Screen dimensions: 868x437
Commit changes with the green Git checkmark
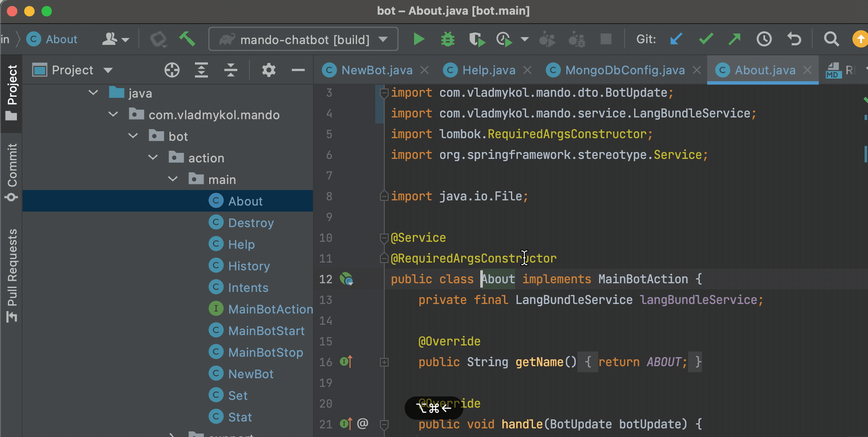tap(705, 39)
